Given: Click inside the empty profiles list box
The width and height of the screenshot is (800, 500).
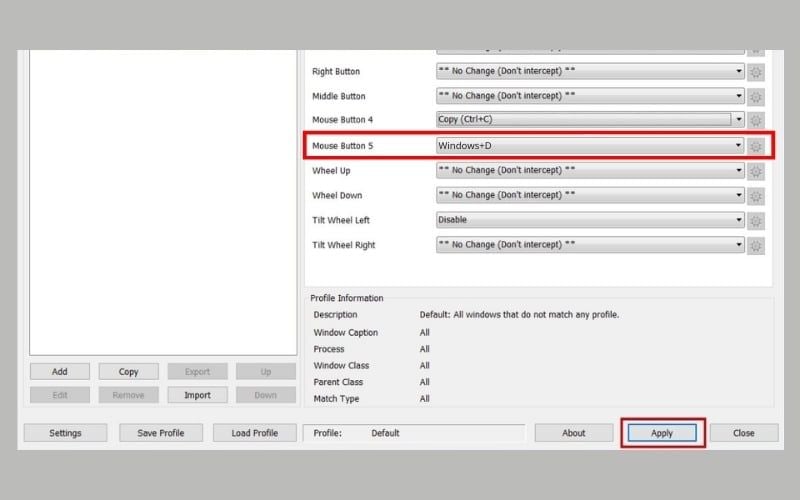Looking at the screenshot, I should pyautogui.click(x=163, y=202).
